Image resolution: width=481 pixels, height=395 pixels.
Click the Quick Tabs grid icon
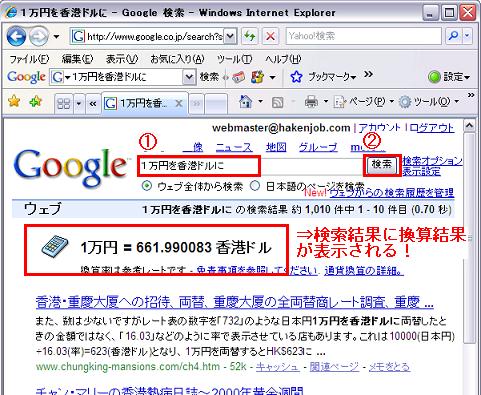64,104
